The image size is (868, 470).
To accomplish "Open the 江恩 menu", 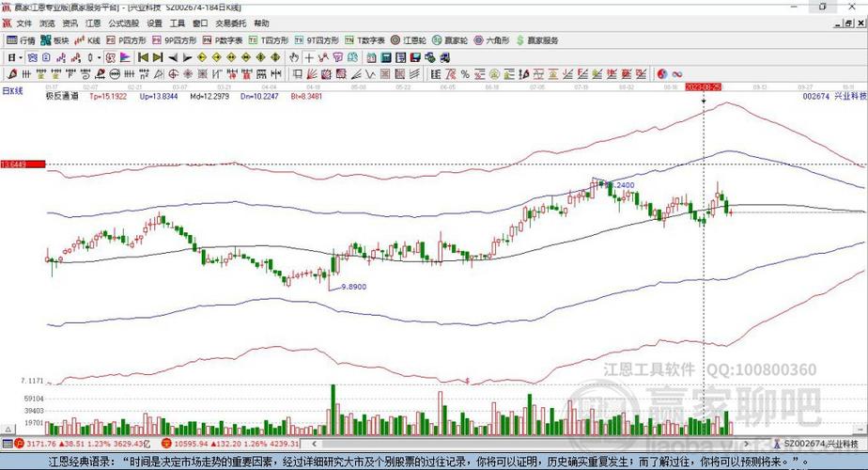I will [x=93, y=23].
